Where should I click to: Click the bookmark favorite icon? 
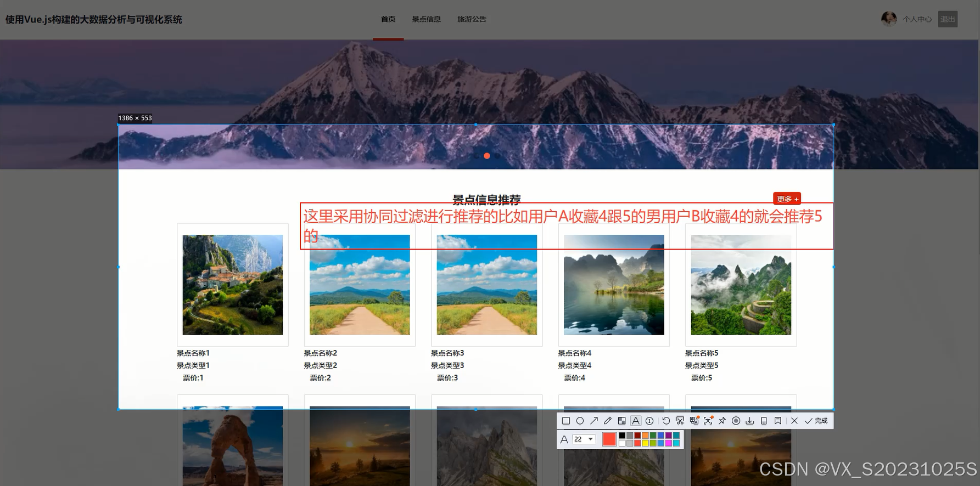coord(778,421)
